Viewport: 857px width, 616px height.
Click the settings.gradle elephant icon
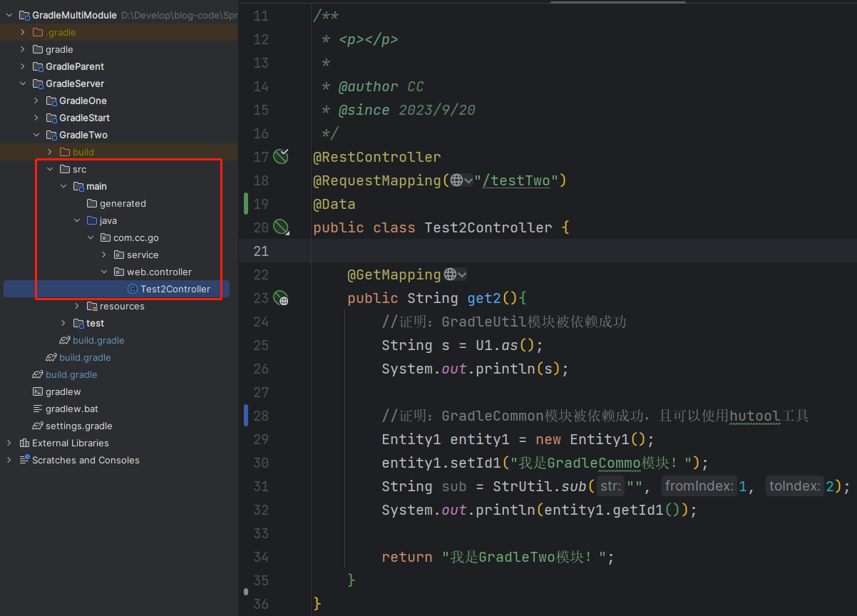pyautogui.click(x=38, y=426)
